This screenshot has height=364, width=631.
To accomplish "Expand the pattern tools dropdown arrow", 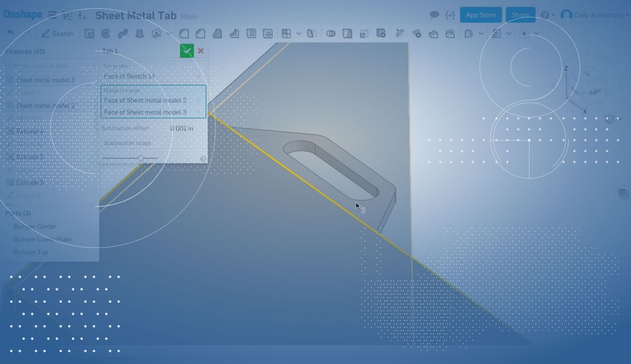I will click(x=299, y=34).
